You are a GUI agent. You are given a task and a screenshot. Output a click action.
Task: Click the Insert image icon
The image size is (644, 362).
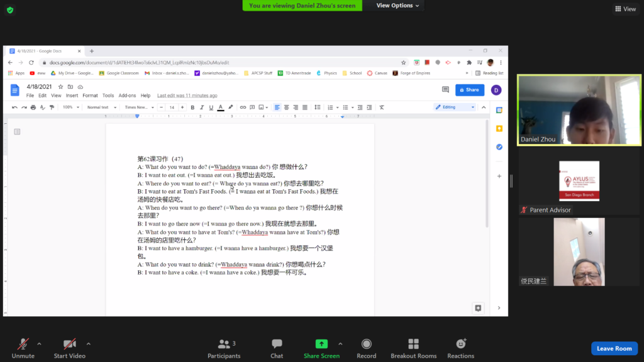(261, 107)
